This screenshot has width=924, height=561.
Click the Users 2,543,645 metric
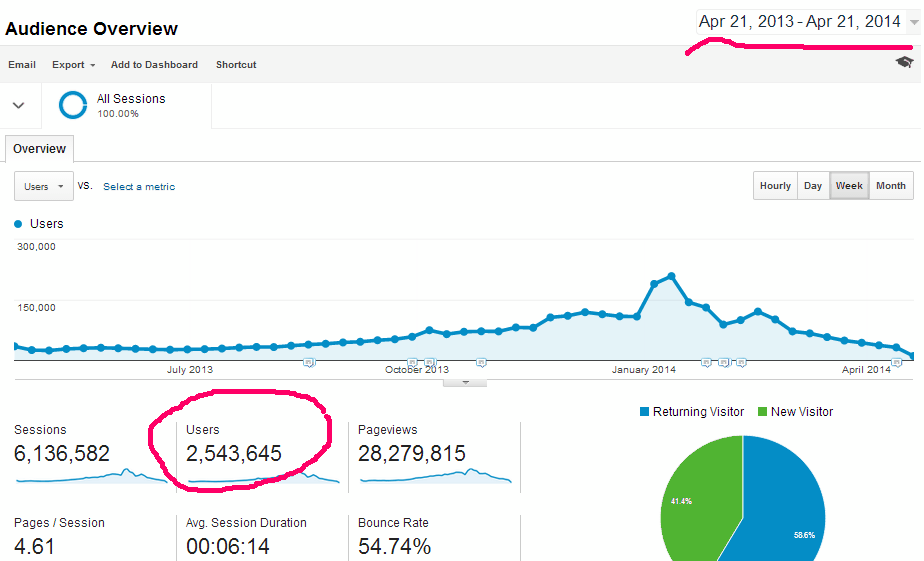(x=234, y=453)
